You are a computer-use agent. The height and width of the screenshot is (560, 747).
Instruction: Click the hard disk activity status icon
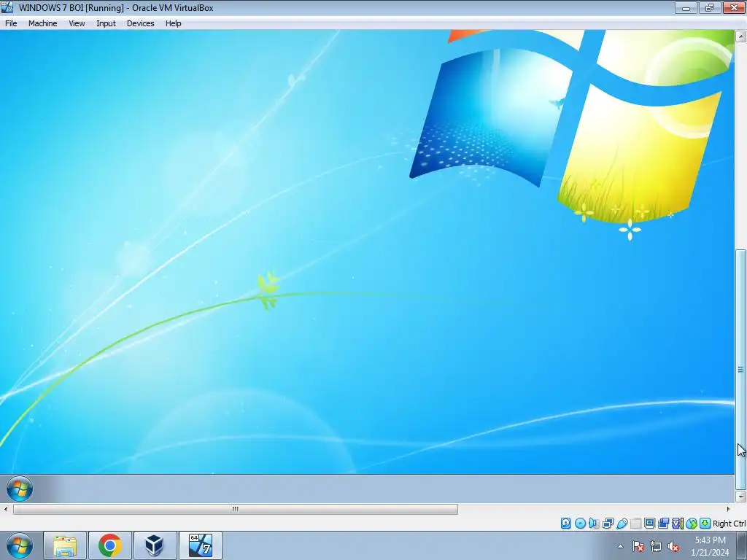click(x=565, y=524)
